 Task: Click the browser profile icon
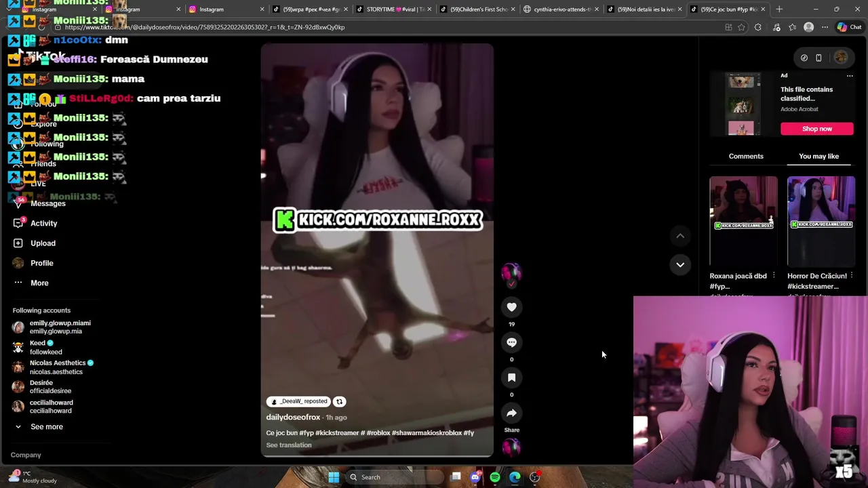pos(808,27)
